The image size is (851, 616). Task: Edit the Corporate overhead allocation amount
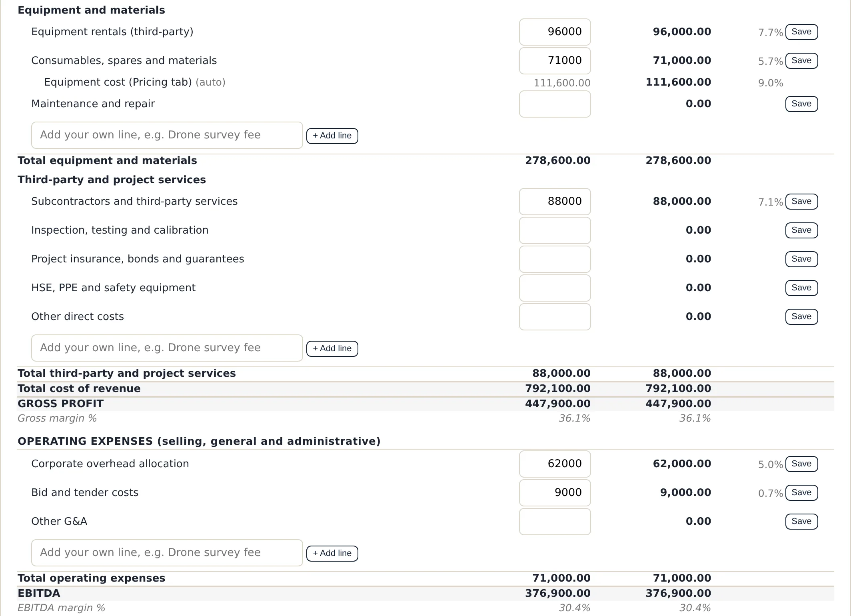click(555, 464)
